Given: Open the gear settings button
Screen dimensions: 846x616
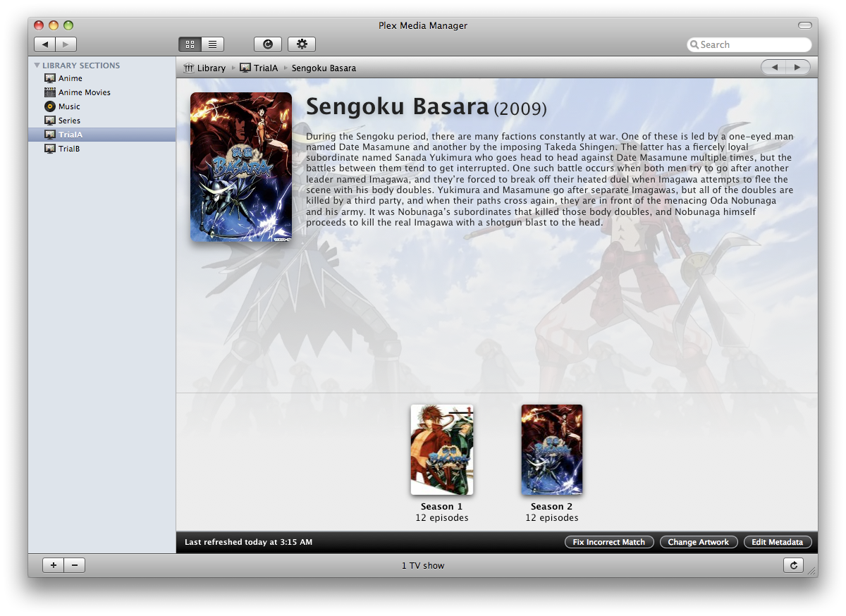Looking at the screenshot, I should [x=302, y=44].
